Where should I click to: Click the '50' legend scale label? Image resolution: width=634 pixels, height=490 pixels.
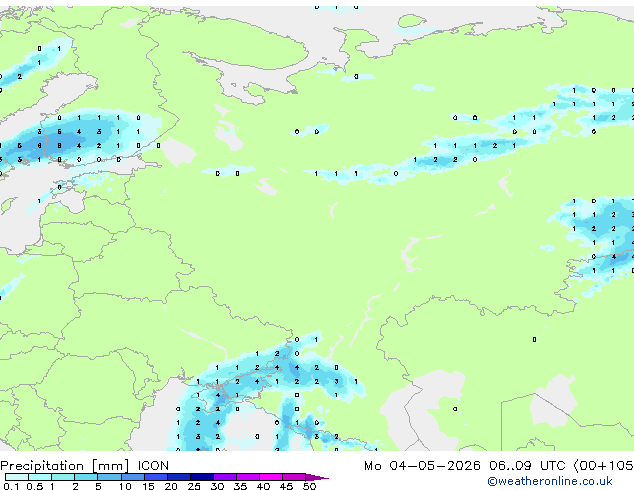coord(309,486)
